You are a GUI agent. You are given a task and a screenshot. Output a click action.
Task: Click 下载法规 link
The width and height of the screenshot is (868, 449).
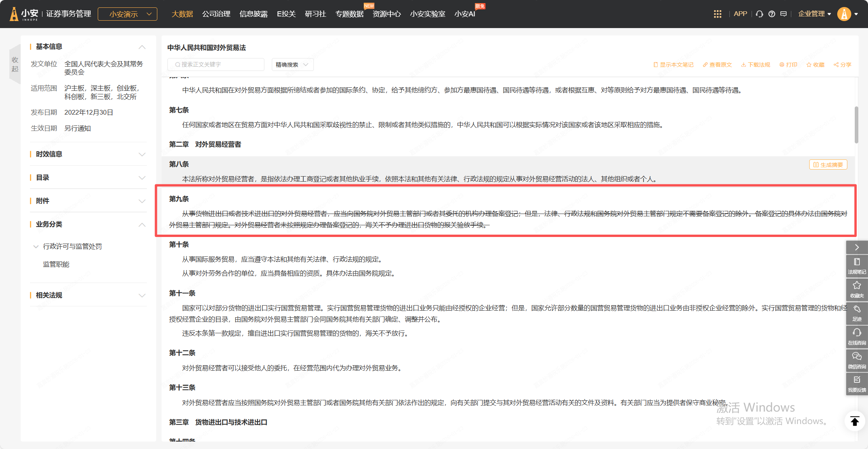pos(755,65)
